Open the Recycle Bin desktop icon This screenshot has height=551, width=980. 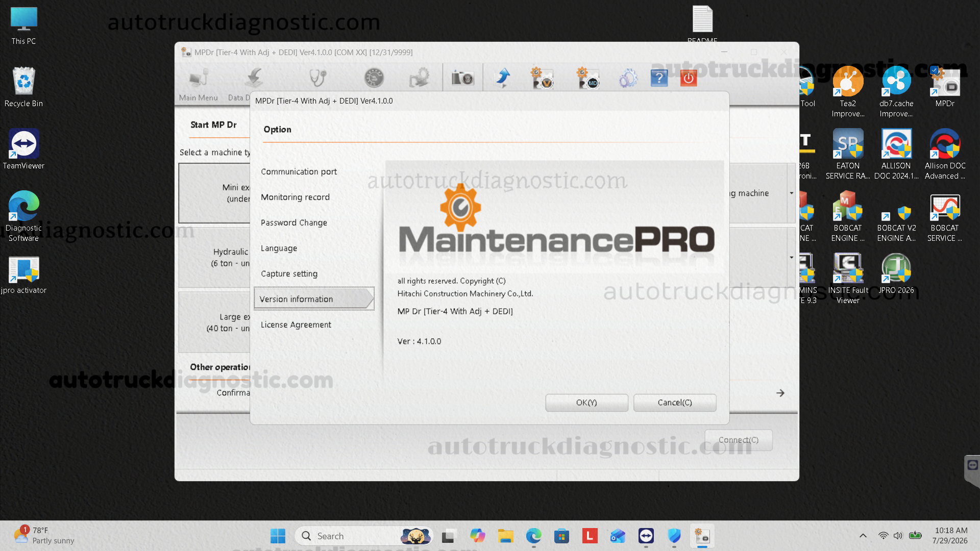(x=23, y=87)
